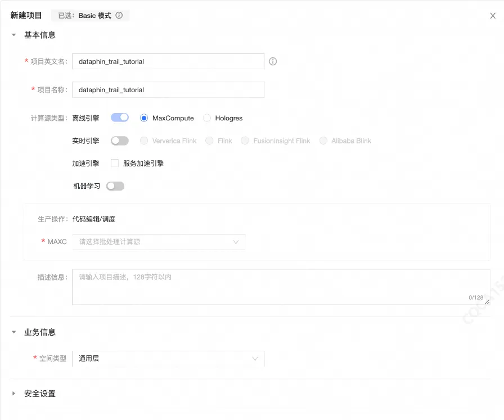Image resolution: width=504 pixels, height=420 pixels.
Task: Select the MaxCompute radio button
Action: [143, 118]
